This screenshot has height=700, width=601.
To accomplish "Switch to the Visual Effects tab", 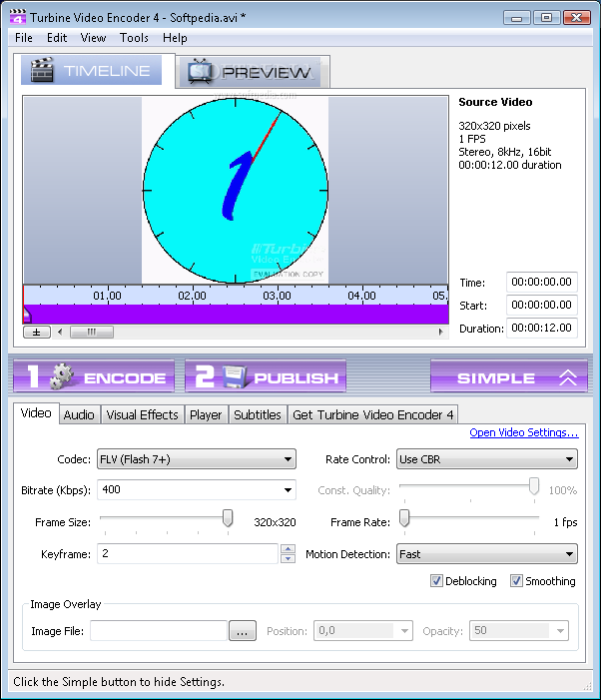I will [143, 414].
